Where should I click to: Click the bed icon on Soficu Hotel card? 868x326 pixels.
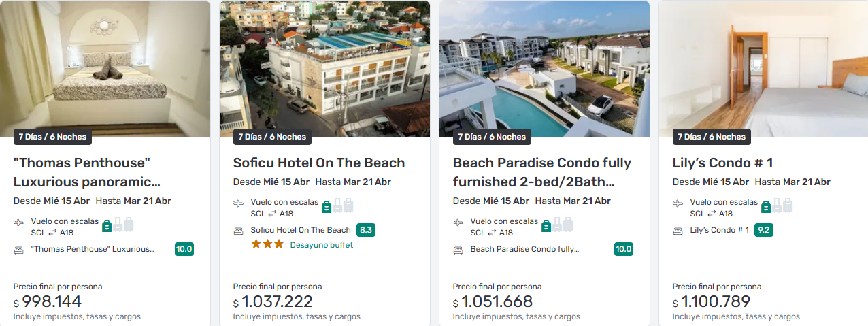pyautogui.click(x=238, y=231)
